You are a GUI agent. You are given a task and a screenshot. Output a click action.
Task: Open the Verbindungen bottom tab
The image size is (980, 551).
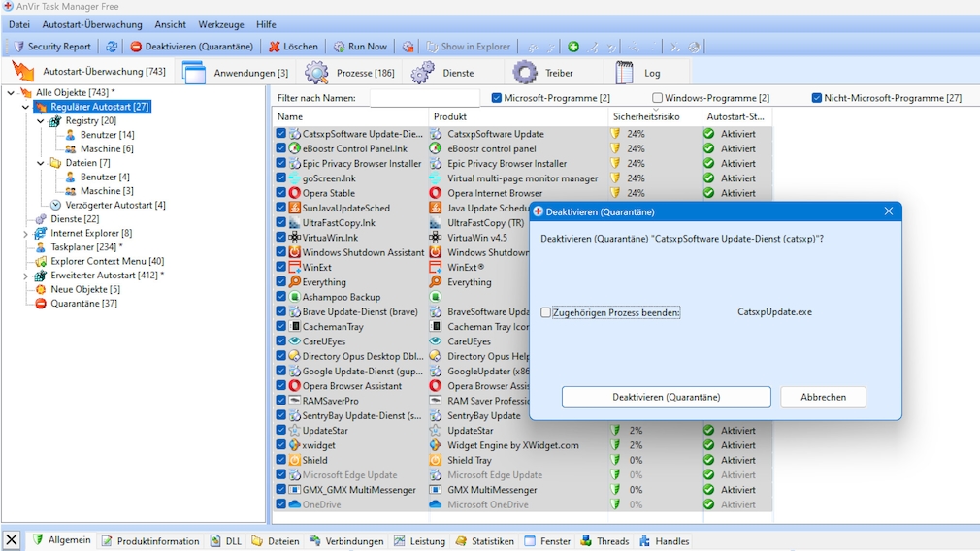click(x=346, y=541)
